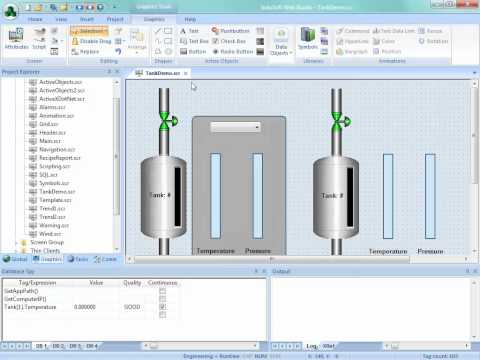This screenshot has width=480, height=360.
Task: Insert a Check Box object
Action: click(229, 41)
